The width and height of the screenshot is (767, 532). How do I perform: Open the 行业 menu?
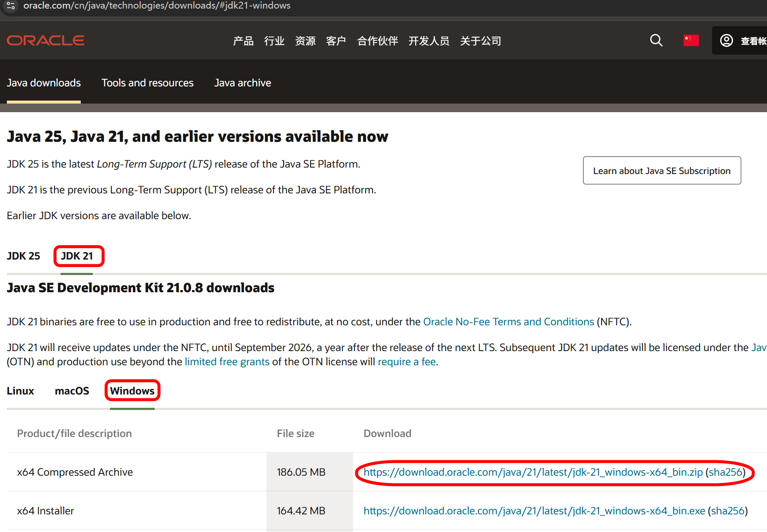[x=274, y=41]
